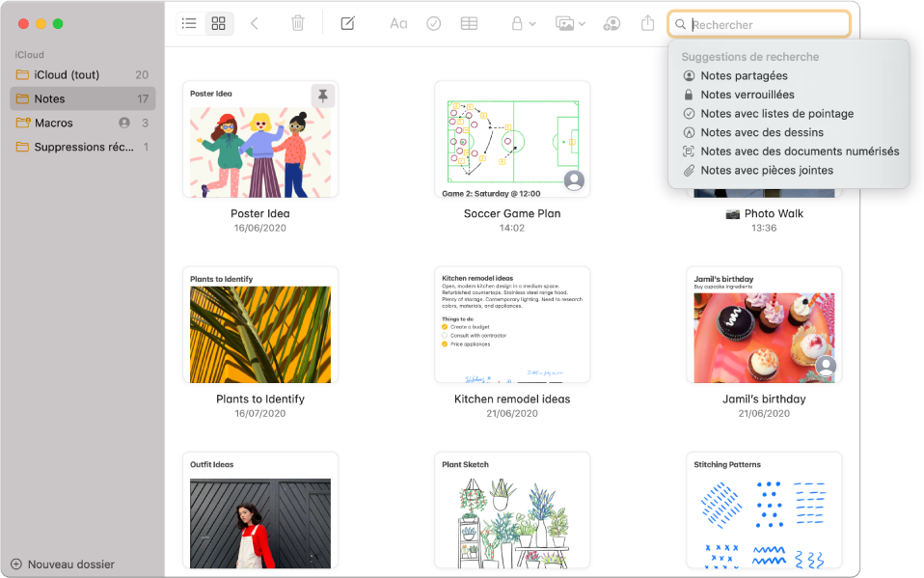Select iCloud (tout) folder

click(83, 75)
